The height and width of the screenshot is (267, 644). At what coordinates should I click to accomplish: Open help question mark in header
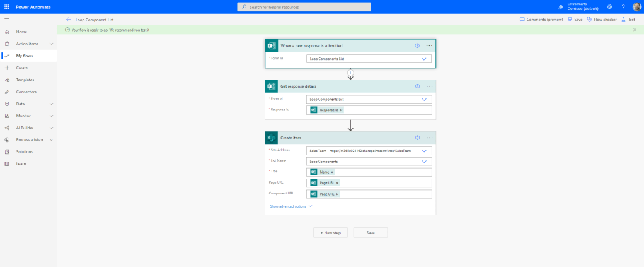(x=623, y=6)
